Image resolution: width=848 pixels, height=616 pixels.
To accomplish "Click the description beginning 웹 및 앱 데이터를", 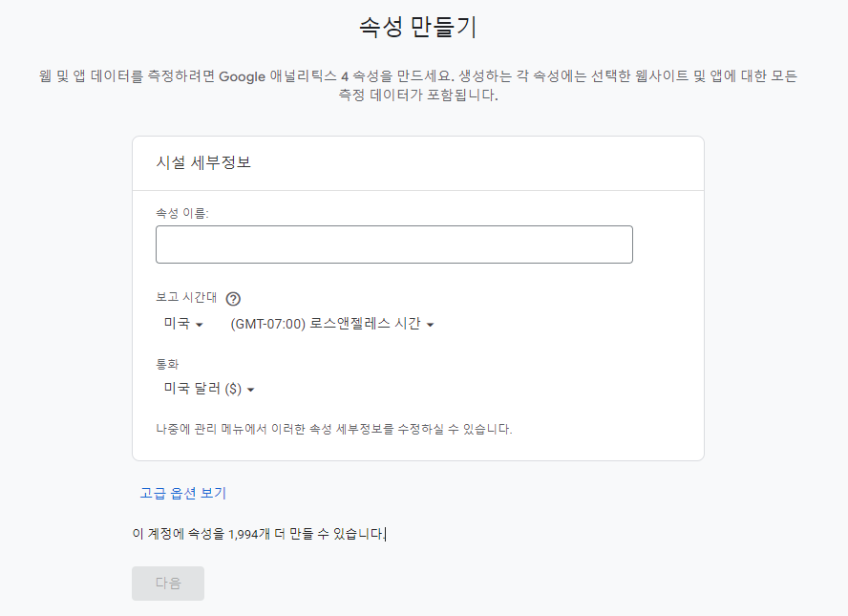I will coord(418,85).
